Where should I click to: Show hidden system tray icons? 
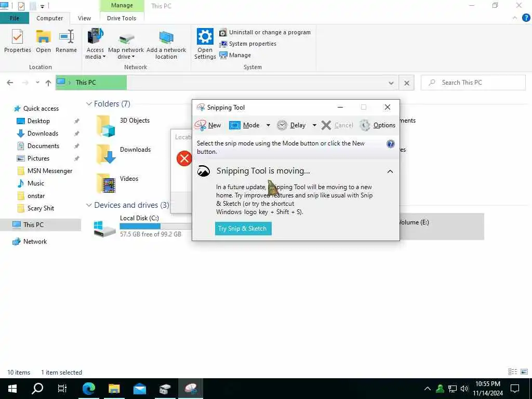tap(428, 389)
